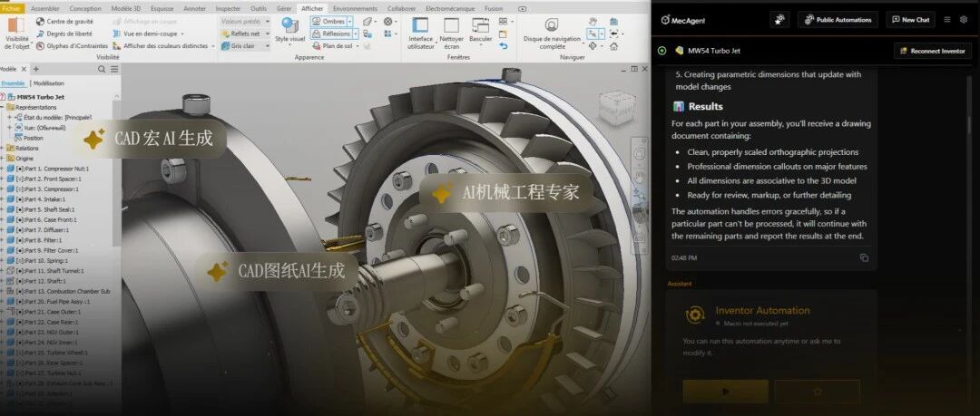Open the Fusion ribbon tab
Screen dimensions: 980x416
494,9
